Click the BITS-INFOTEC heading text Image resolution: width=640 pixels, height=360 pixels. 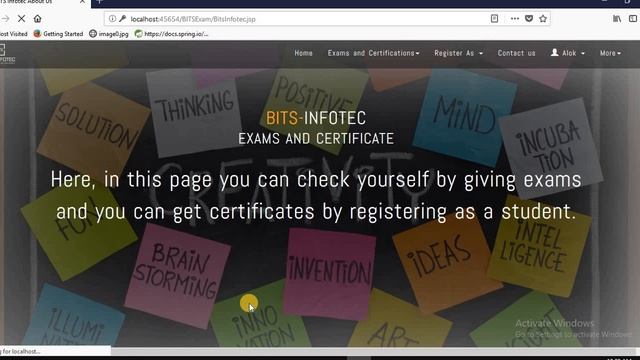coord(316,118)
